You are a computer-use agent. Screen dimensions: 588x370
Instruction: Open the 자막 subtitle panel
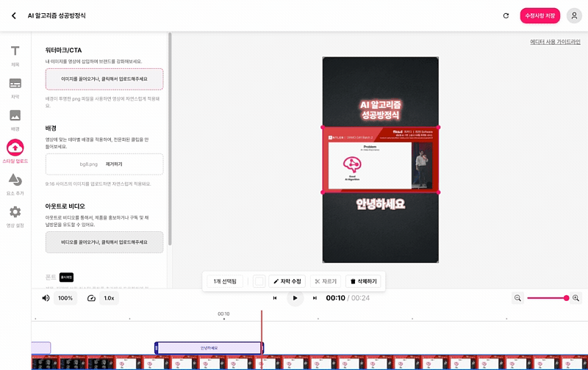(x=15, y=88)
